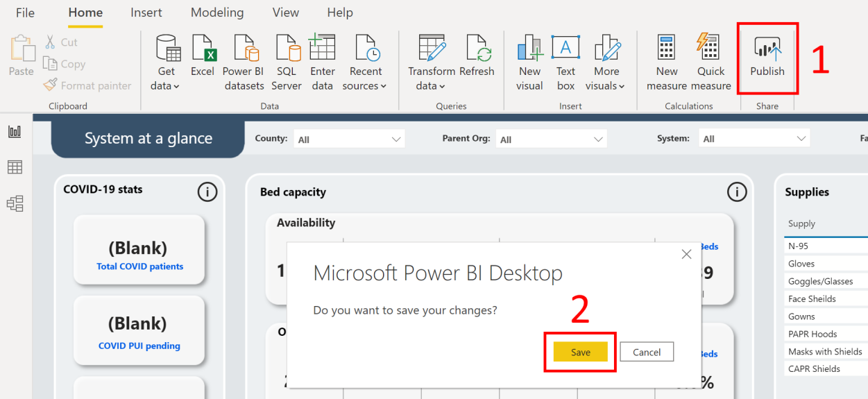Select the Masks with Shields row
This screenshot has width=868, height=399.
coord(826,351)
